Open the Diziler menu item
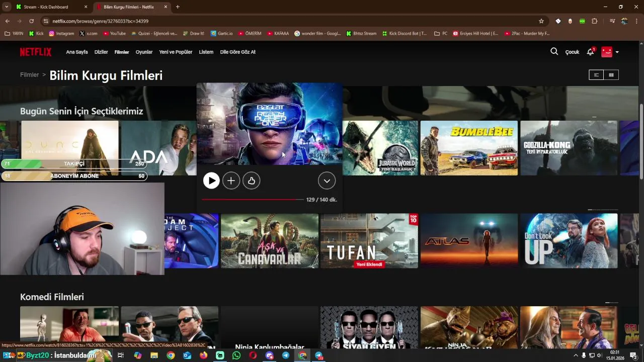 [101, 52]
